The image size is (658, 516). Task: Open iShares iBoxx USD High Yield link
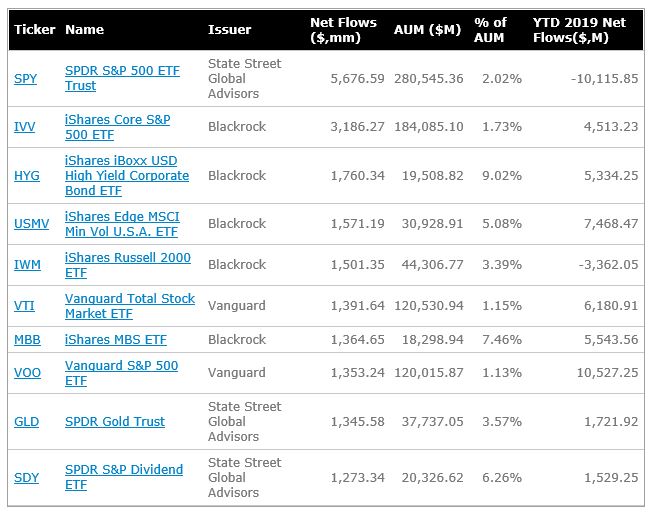(127, 175)
